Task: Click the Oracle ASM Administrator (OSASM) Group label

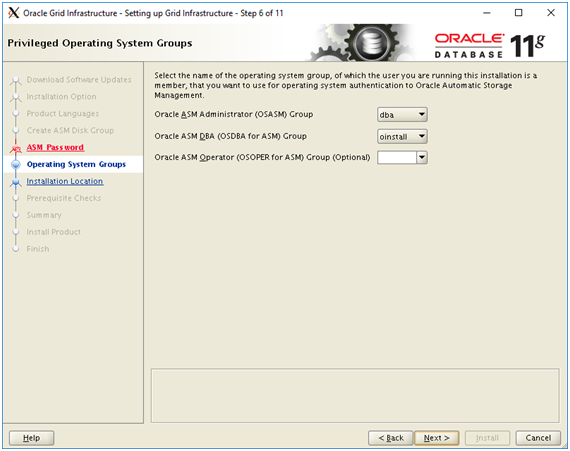Action: (234, 114)
